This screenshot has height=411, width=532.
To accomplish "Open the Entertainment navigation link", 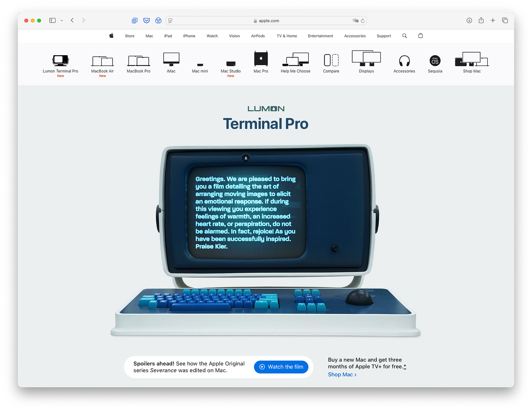I will (x=320, y=36).
